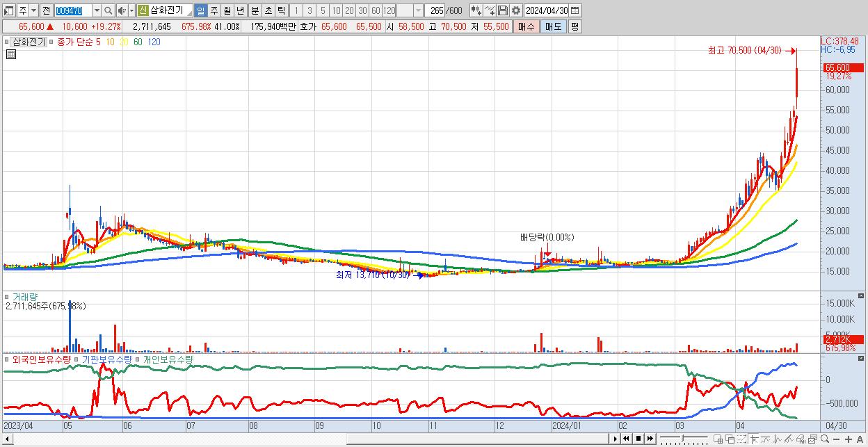Click the letter A text icon on the bottom bar
Screen dimensions: 868x447
point(860,439)
